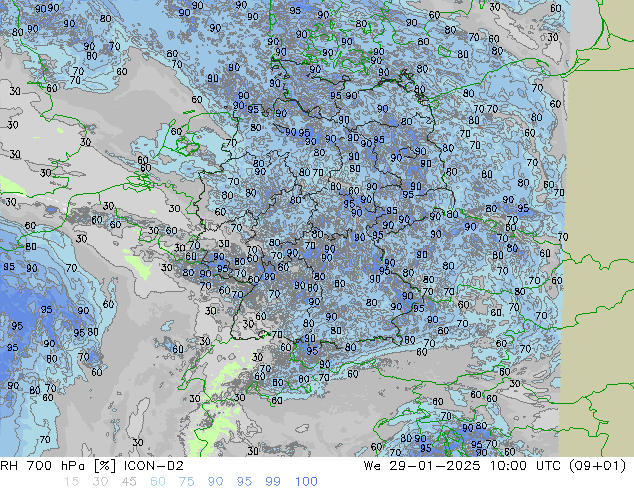634x490 pixels.
Task: Click the legend value 99
Action: 273,482
